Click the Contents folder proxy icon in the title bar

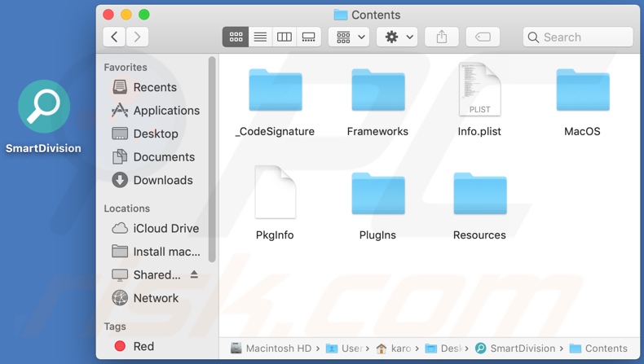coord(341,15)
